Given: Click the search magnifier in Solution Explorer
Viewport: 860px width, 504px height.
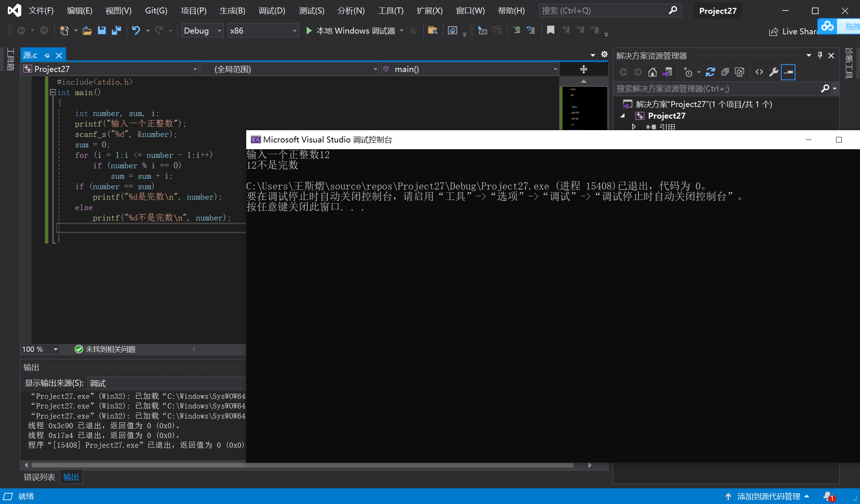Looking at the screenshot, I should pos(825,88).
